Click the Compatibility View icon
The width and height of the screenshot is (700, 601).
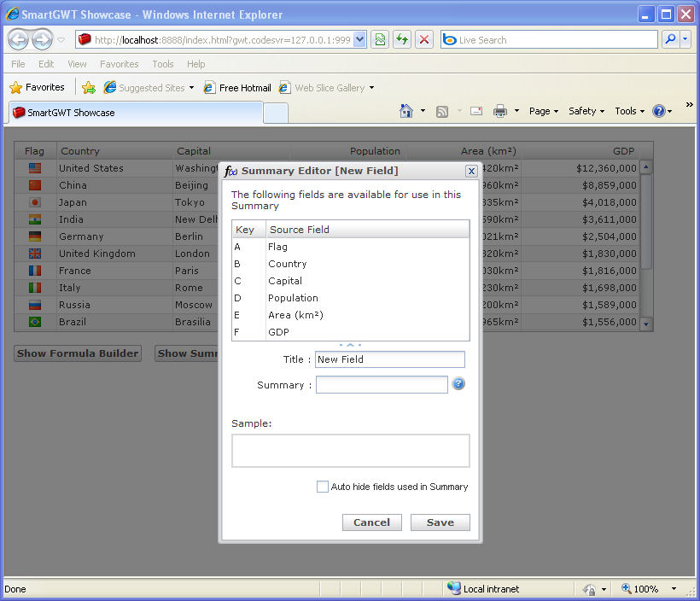[380, 40]
